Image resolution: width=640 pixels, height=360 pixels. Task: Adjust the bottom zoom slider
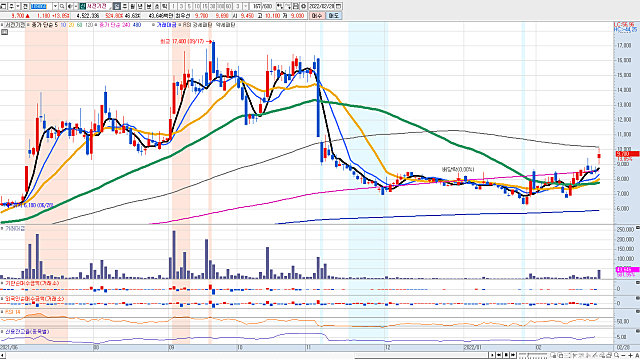[533, 355]
